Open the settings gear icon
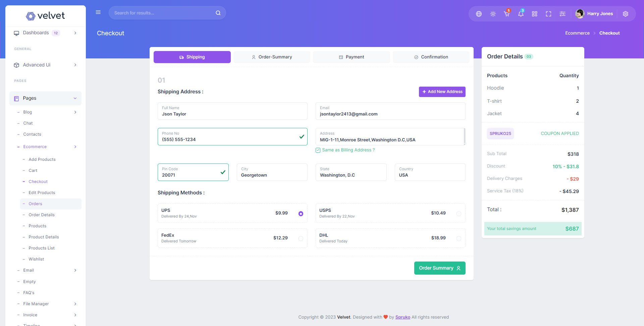 [625, 14]
